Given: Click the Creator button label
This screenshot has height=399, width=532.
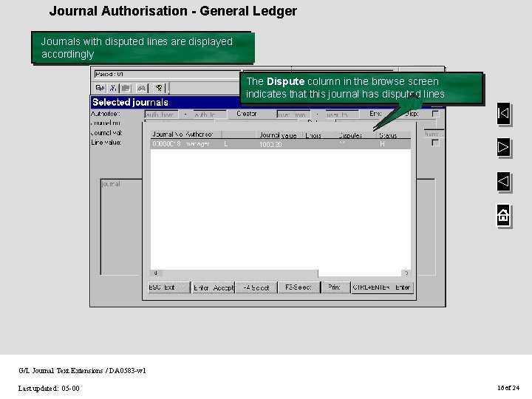Looking at the screenshot, I should (247, 114).
